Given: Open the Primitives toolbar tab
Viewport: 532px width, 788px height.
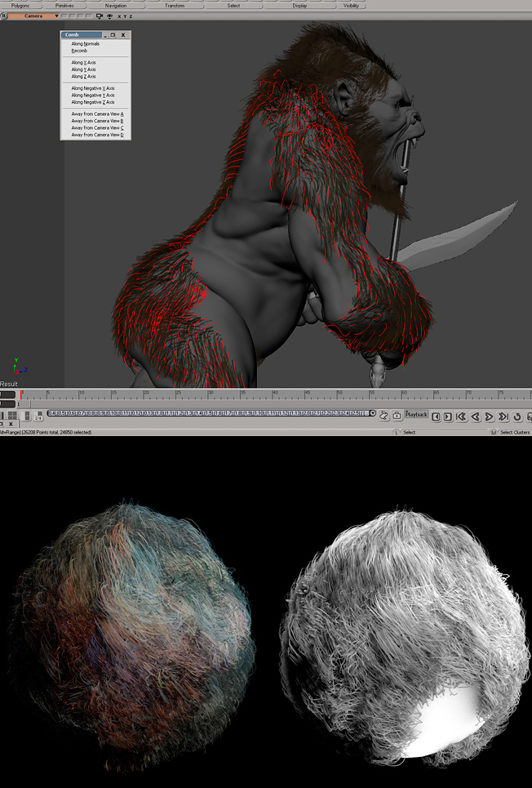Looking at the screenshot, I should [x=64, y=5].
